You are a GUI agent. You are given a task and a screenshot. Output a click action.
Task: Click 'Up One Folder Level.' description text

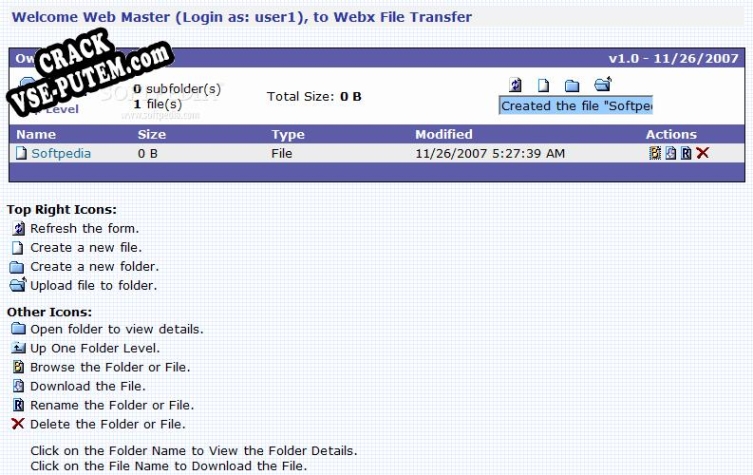(95, 348)
